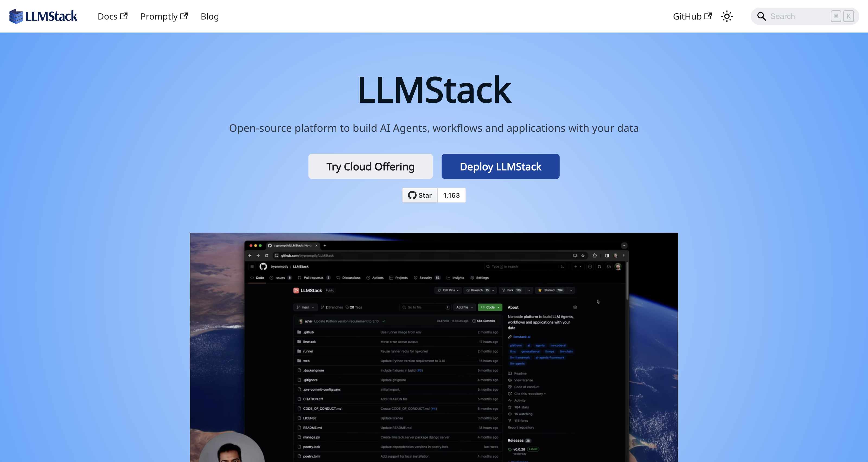Open the Docs link in the navbar
Image resolution: width=868 pixels, height=462 pixels.
point(113,16)
